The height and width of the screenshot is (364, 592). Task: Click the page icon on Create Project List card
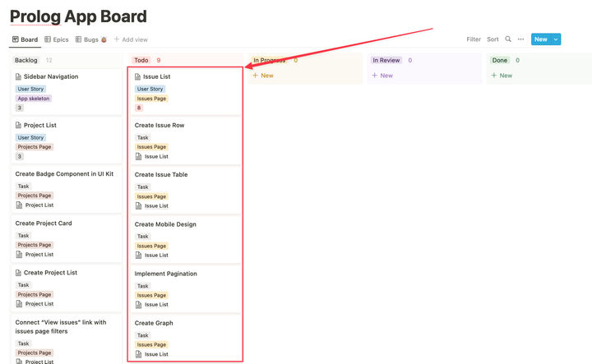[x=18, y=273]
